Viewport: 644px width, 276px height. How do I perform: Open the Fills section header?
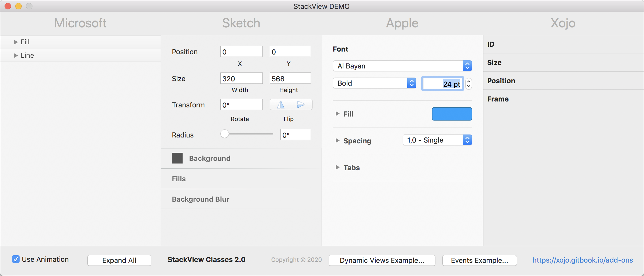[241, 179]
